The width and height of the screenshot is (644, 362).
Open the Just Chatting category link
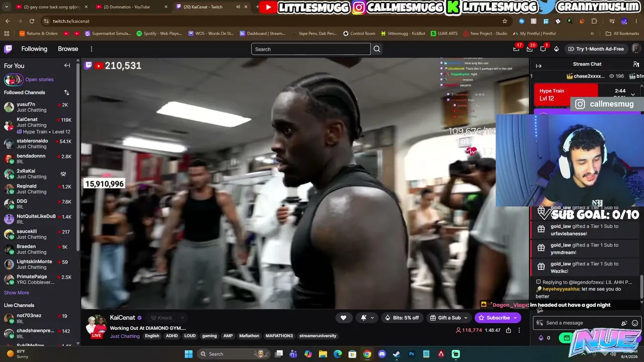point(125,336)
